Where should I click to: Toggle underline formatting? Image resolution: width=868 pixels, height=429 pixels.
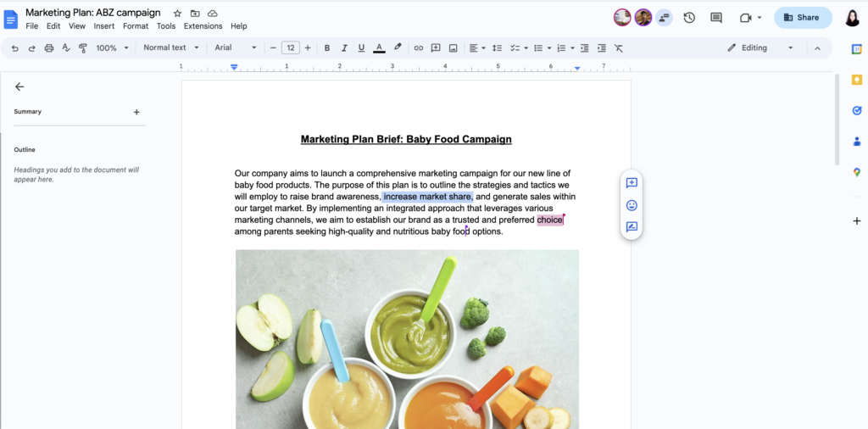point(361,48)
